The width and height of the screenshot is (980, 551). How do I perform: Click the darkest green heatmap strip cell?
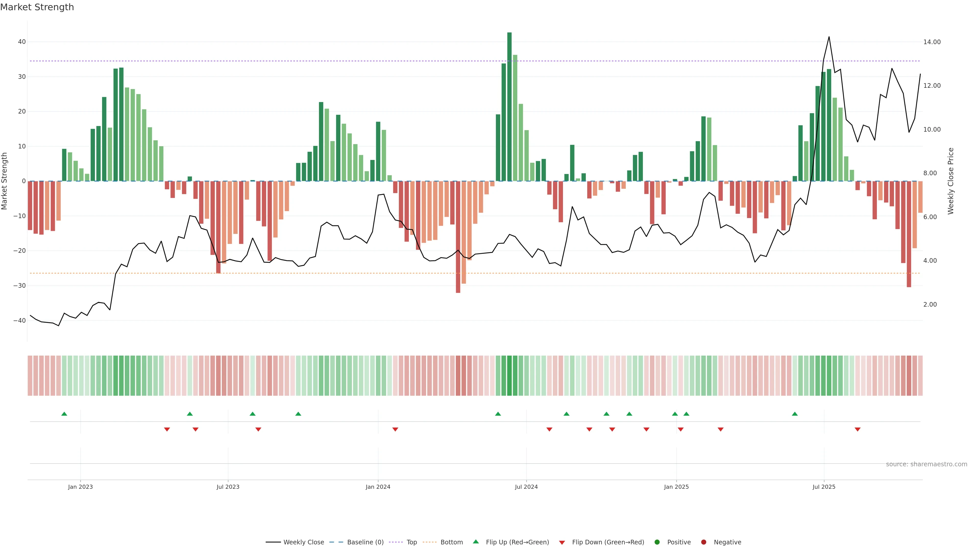click(x=509, y=376)
